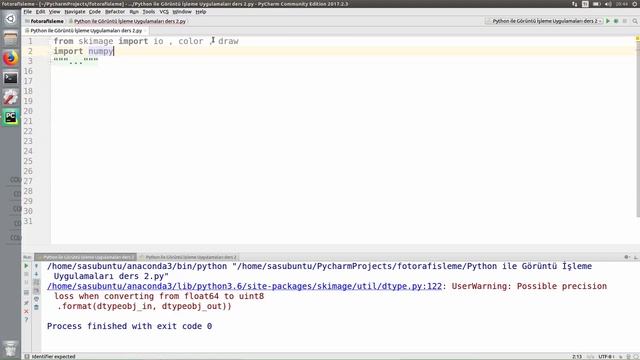Close the Run panel with the red X
Screen dimensions: 640x360
[x=27, y=311]
